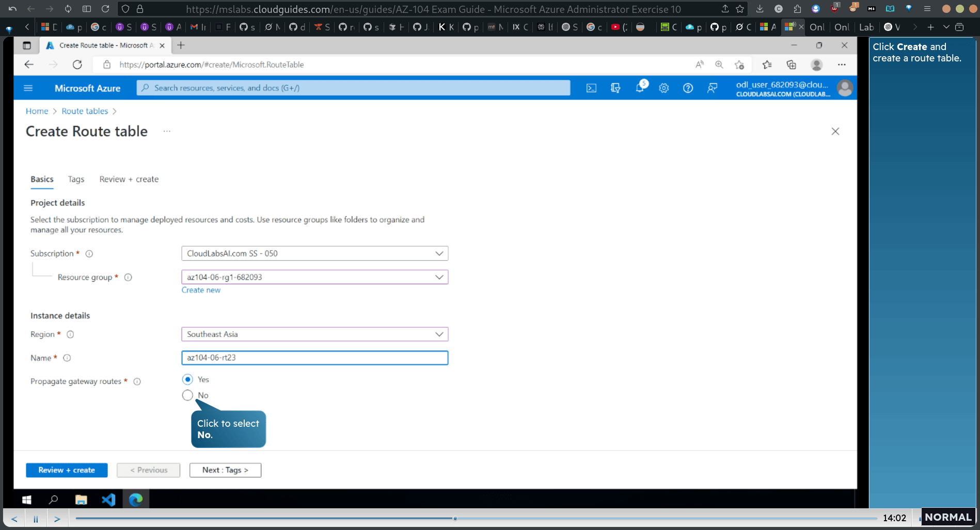980x530 pixels.
Task: Refresh the Azure portal page in Edge
Action: coord(77,65)
